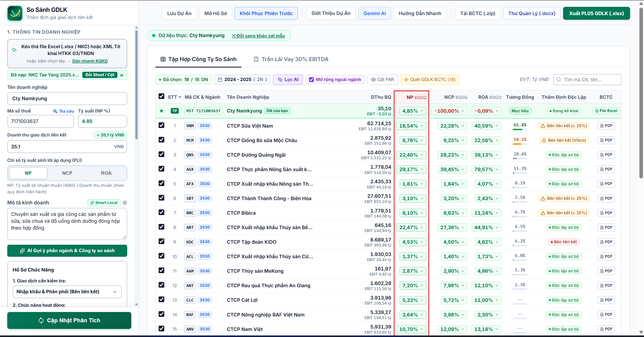Open the 2024 - 2025 calendar period picker
The height and width of the screenshot is (337, 644).
point(242,80)
